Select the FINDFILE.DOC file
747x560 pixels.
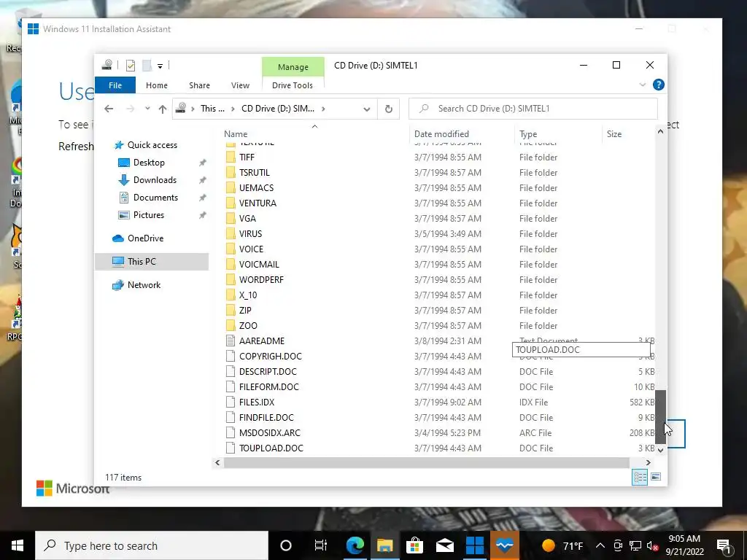coord(266,417)
